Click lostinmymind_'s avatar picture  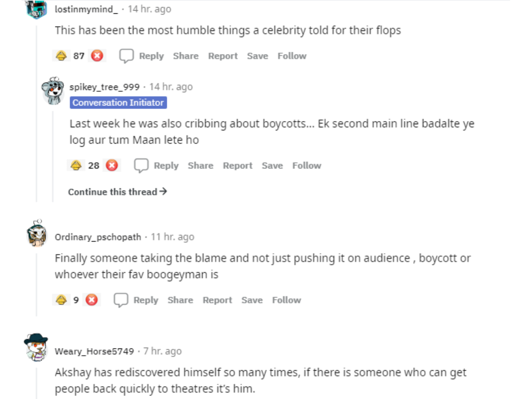[37, 10]
